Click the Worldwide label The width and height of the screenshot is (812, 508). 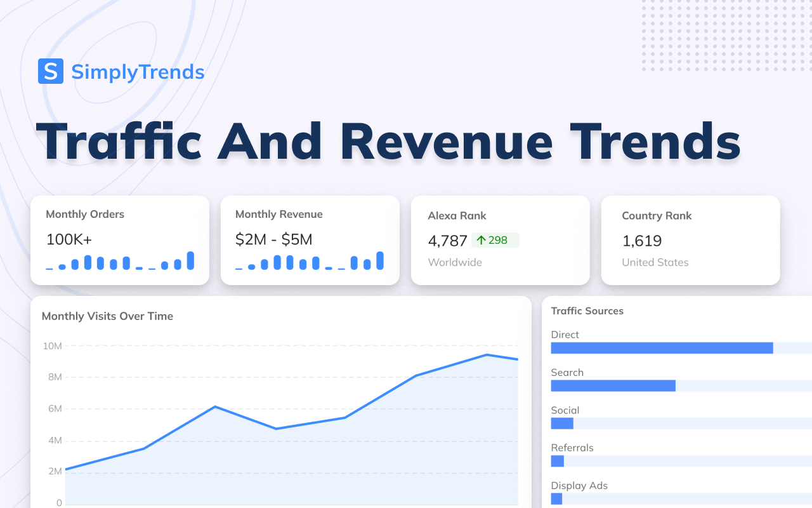click(455, 262)
